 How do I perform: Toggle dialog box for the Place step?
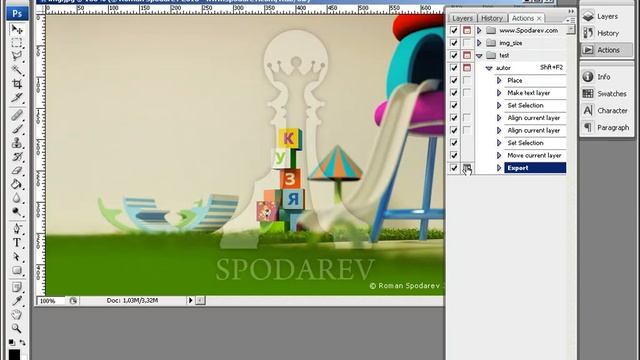(x=467, y=80)
